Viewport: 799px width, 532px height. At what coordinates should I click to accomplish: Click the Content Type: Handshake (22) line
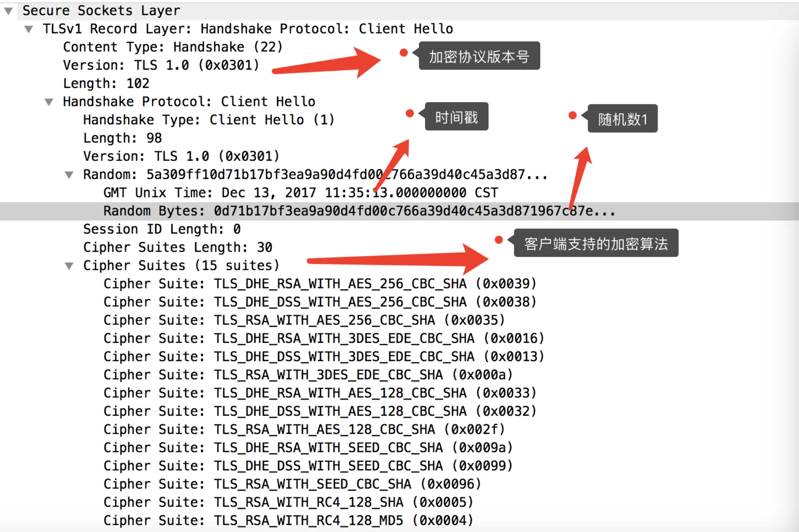point(172,47)
